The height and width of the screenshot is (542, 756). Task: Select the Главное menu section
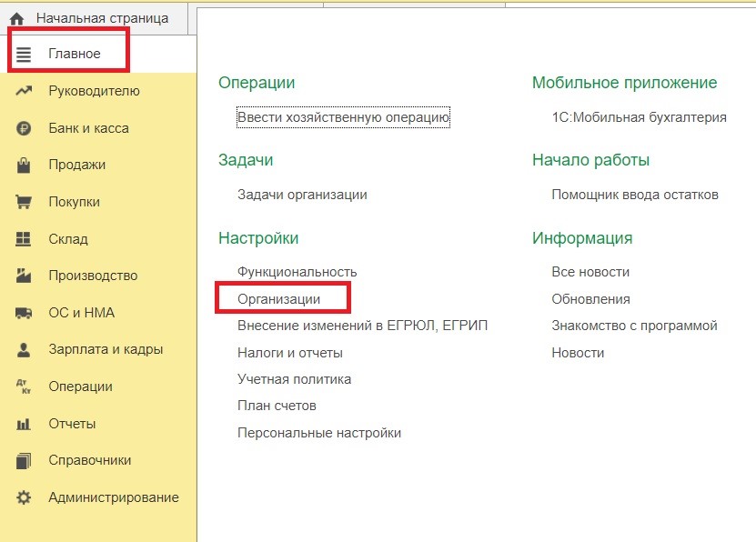[75, 54]
